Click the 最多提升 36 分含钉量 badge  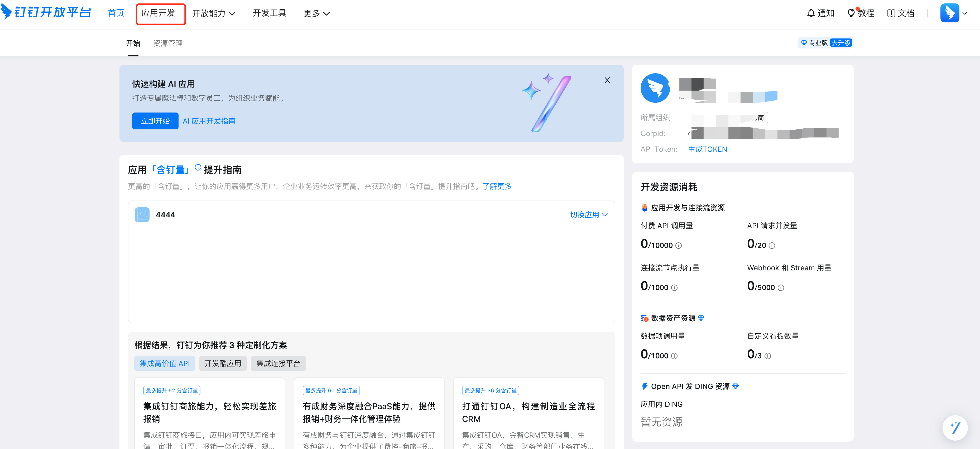click(x=490, y=391)
